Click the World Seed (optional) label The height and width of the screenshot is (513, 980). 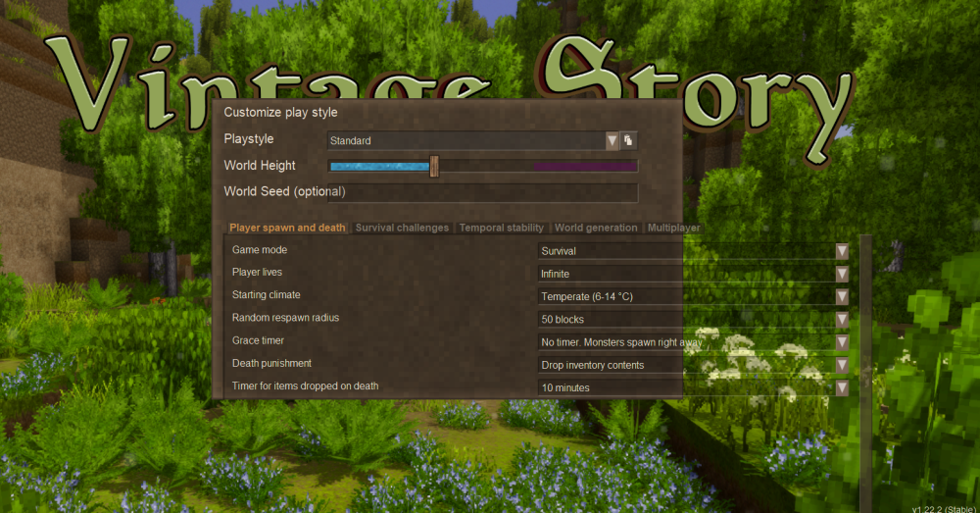coord(284,192)
